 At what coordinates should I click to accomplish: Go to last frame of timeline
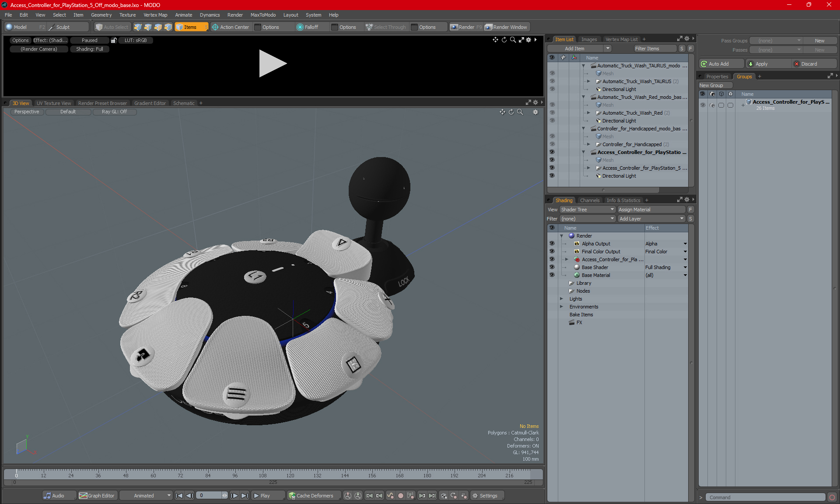(245, 496)
